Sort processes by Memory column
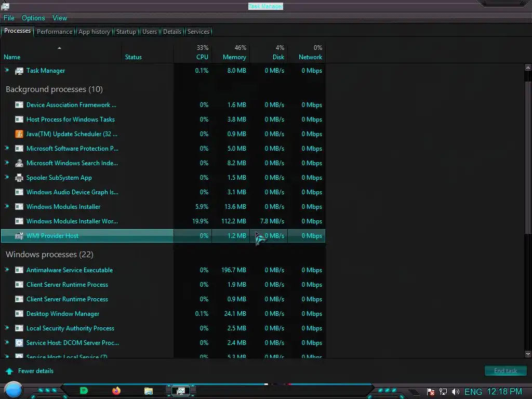This screenshot has height=399, width=532. pos(231,52)
